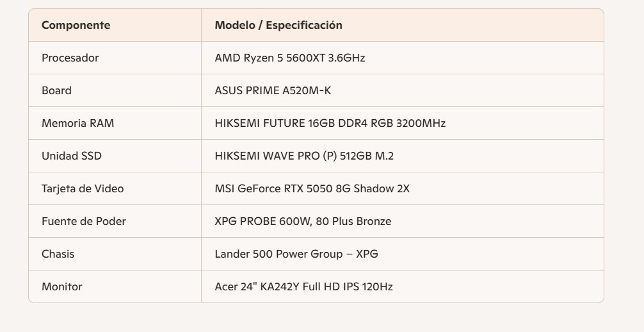This screenshot has height=332, width=644.
Task: Select the Fuente de Poder row label
Action: click(83, 222)
